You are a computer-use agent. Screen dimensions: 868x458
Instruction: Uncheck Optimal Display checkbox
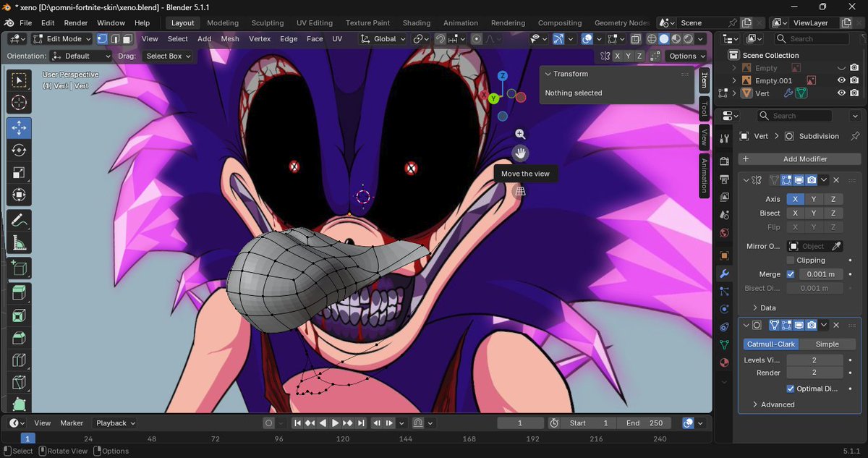791,389
